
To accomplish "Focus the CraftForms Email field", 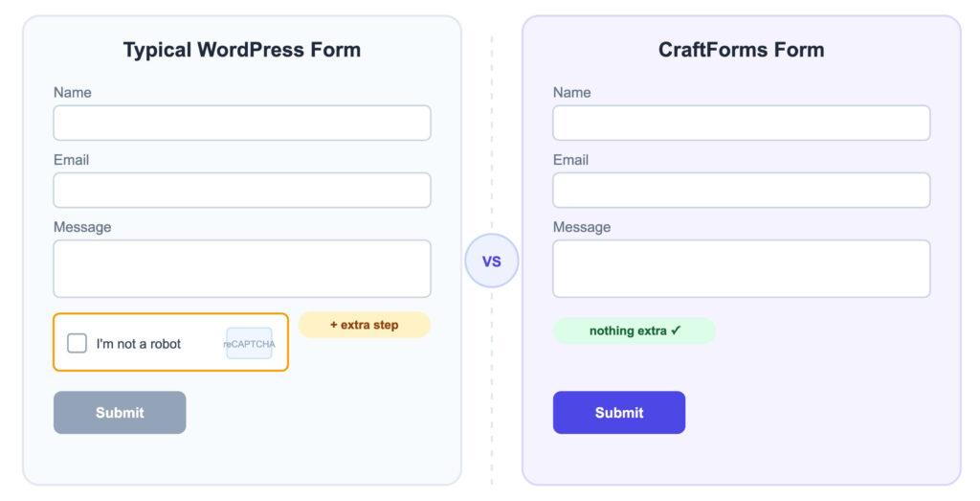I will (742, 190).
